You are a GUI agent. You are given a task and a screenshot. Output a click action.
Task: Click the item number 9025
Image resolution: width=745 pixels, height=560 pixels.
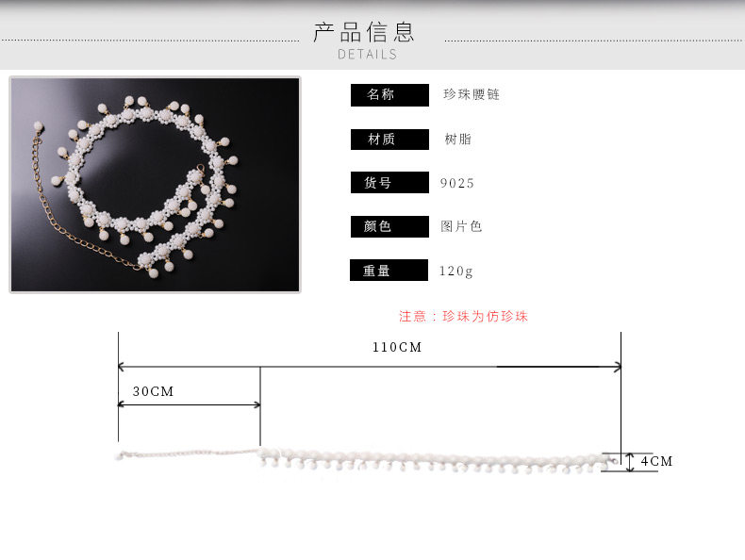click(x=457, y=183)
